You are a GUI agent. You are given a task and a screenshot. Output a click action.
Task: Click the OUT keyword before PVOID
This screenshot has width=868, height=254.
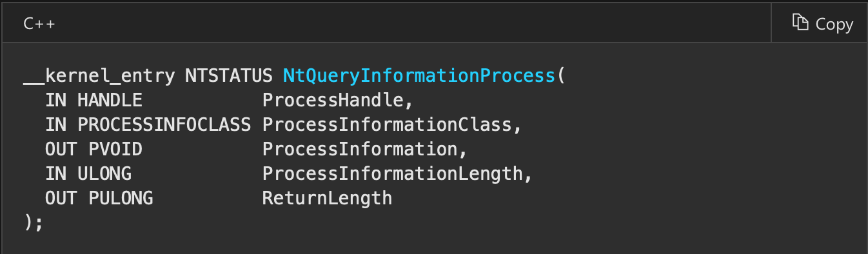coord(61,150)
